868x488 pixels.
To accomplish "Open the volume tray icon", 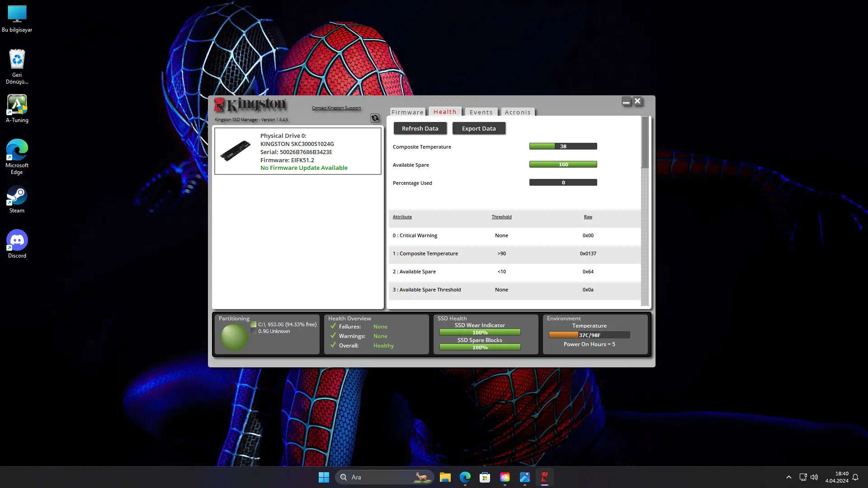I will [x=814, y=477].
